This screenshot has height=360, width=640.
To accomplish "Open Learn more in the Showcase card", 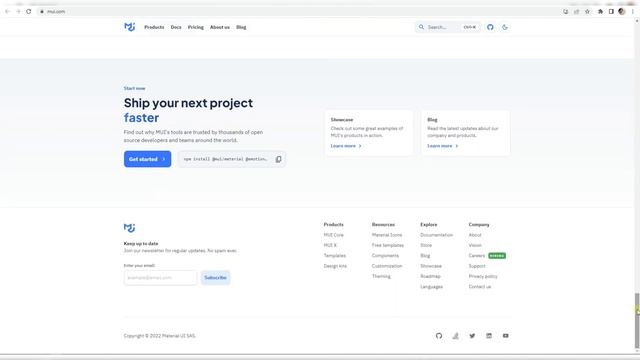I will [x=346, y=146].
